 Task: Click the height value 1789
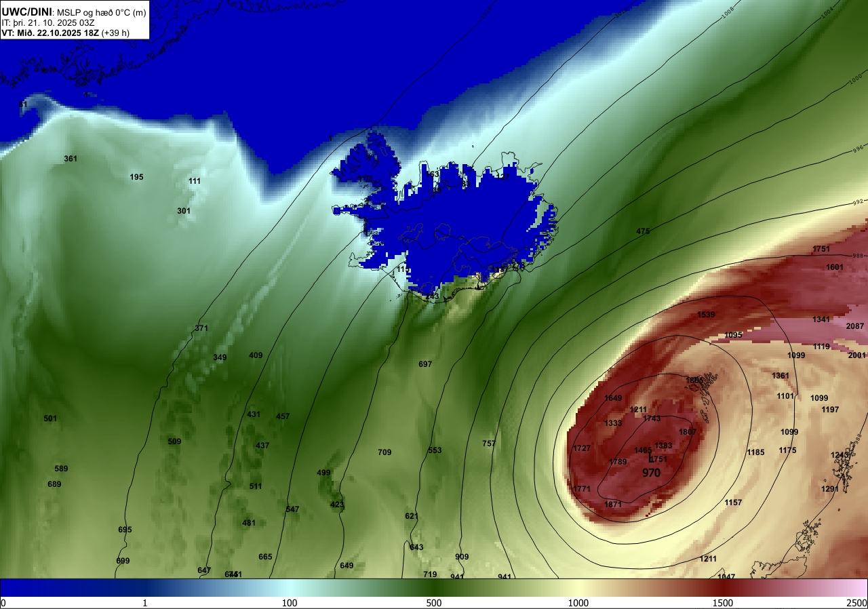(618, 462)
